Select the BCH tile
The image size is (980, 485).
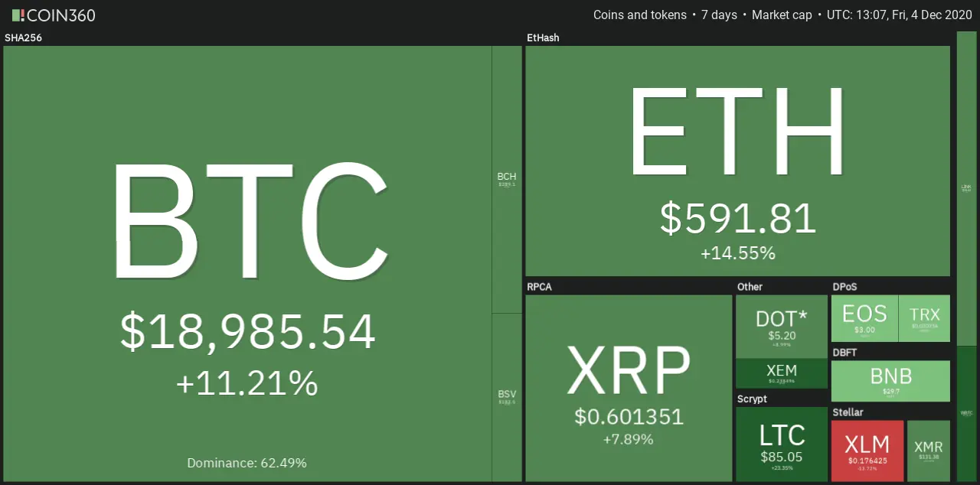point(507,179)
